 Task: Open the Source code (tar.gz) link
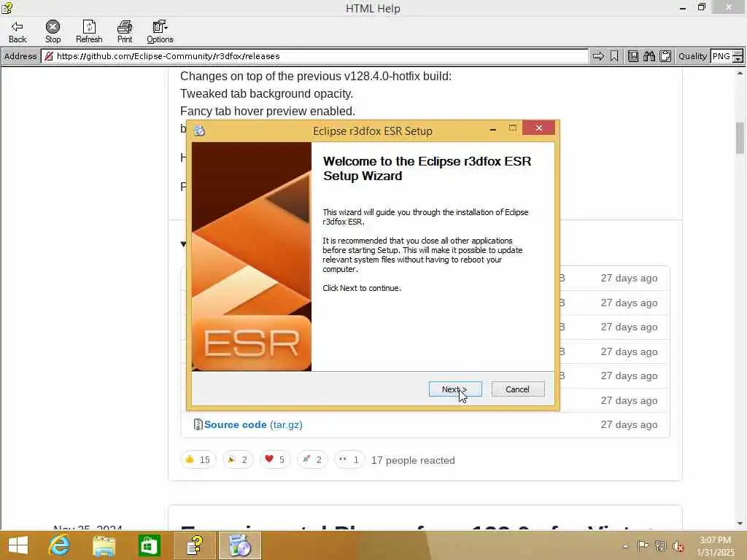253,424
